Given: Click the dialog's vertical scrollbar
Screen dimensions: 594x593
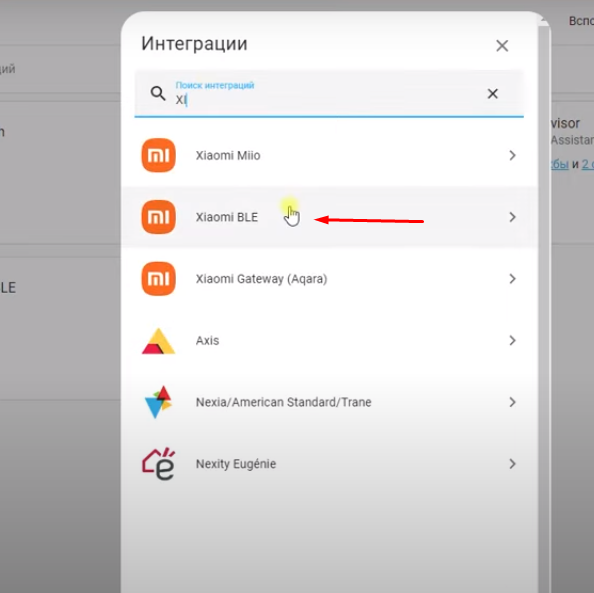Looking at the screenshot, I should click(544, 303).
